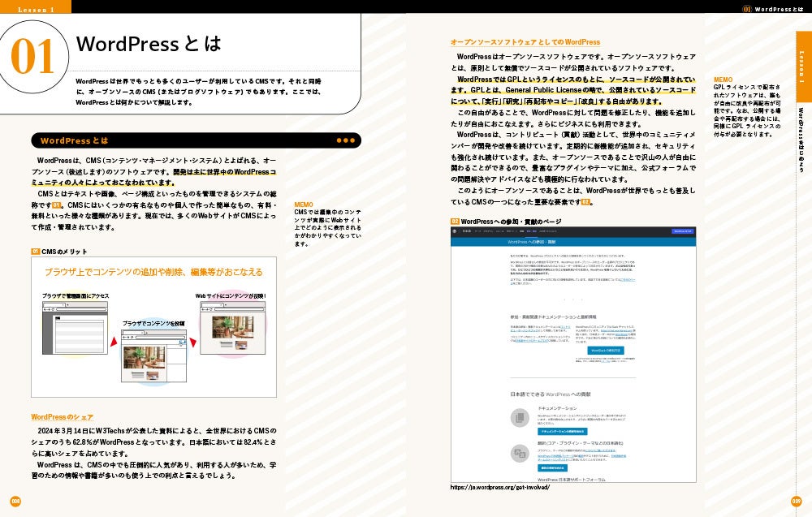Click the blue WordPressへの参加・貢献 banner in the screenshot
Screen dimensions: 812x517
pyautogui.click(x=573, y=242)
